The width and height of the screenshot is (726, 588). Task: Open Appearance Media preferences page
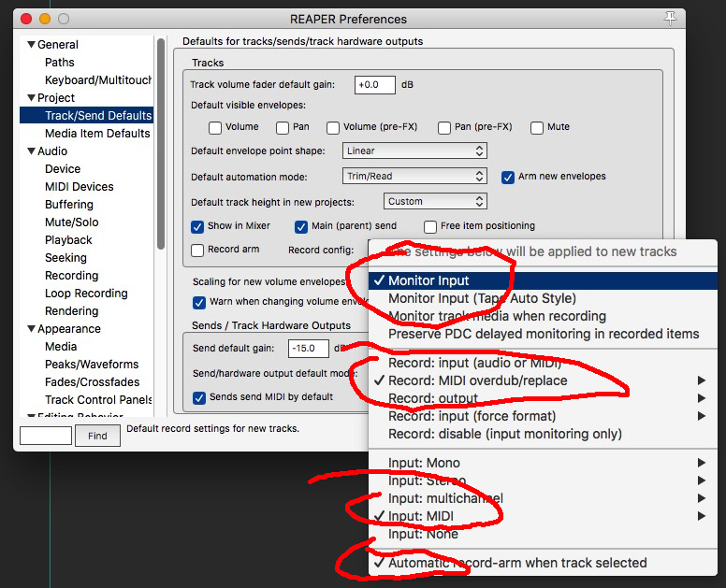pos(61,347)
